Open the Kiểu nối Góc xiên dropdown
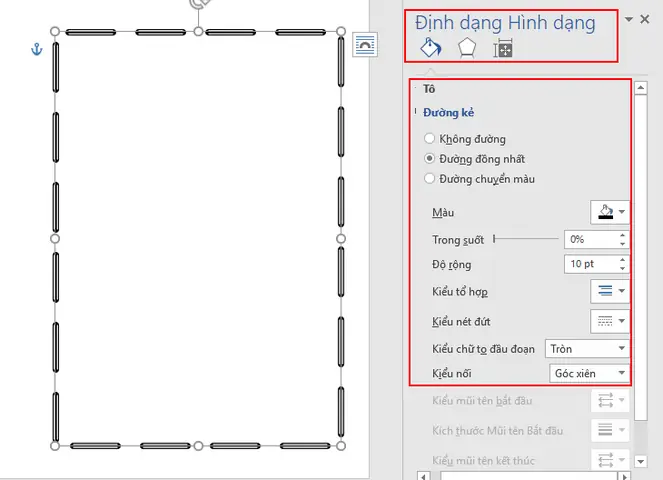This screenshot has width=663, height=480. point(589,373)
